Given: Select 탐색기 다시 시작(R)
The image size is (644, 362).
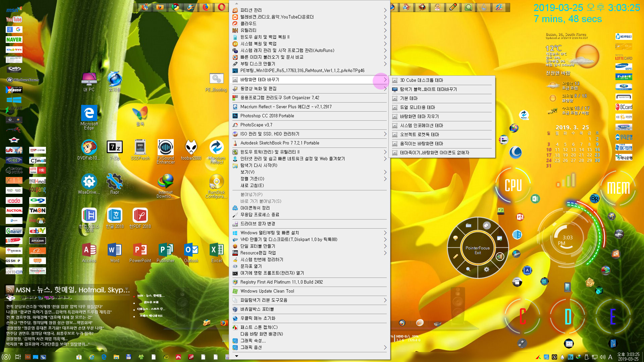Looking at the screenshot, I should (309, 165).
